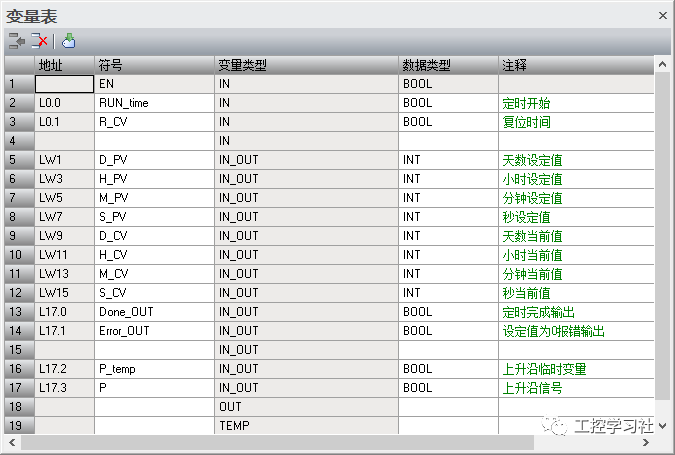
Task: Select the address cell L17.3
Action: tap(65, 388)
